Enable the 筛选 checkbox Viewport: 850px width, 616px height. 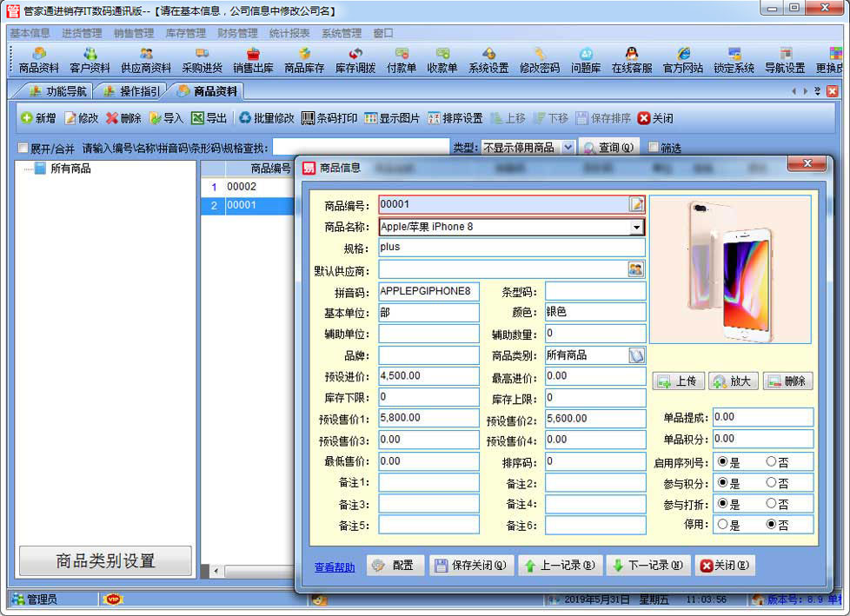tap(654, 149)
